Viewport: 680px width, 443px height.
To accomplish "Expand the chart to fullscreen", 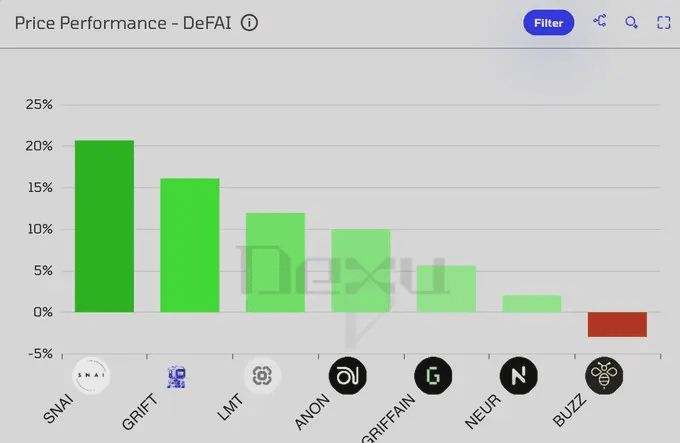I will 664,23.
